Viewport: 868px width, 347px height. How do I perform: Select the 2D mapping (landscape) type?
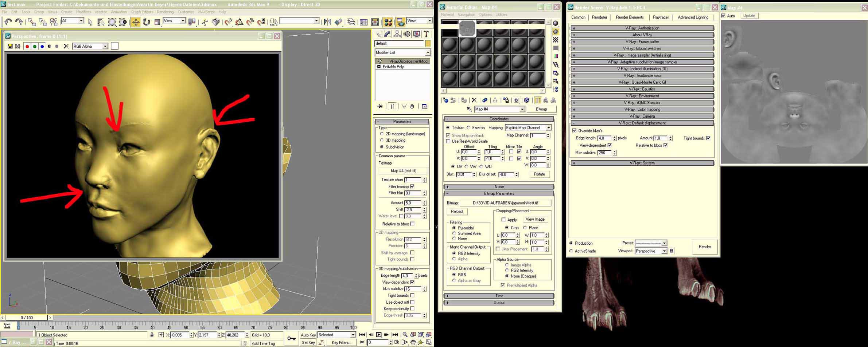[382, 134]
